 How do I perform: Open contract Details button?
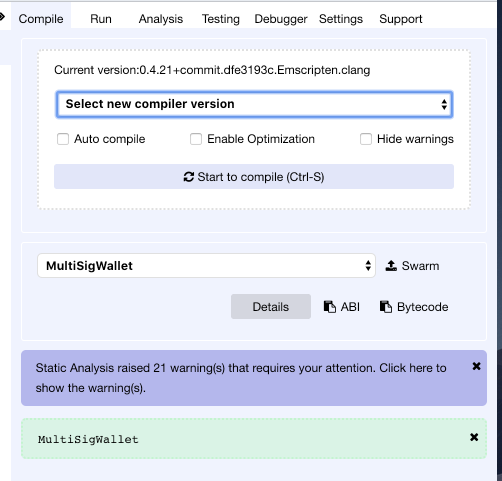pos(271,307)
